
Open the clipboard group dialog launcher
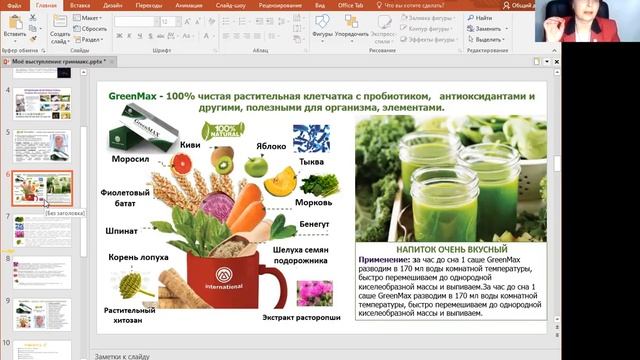point(43,51)
